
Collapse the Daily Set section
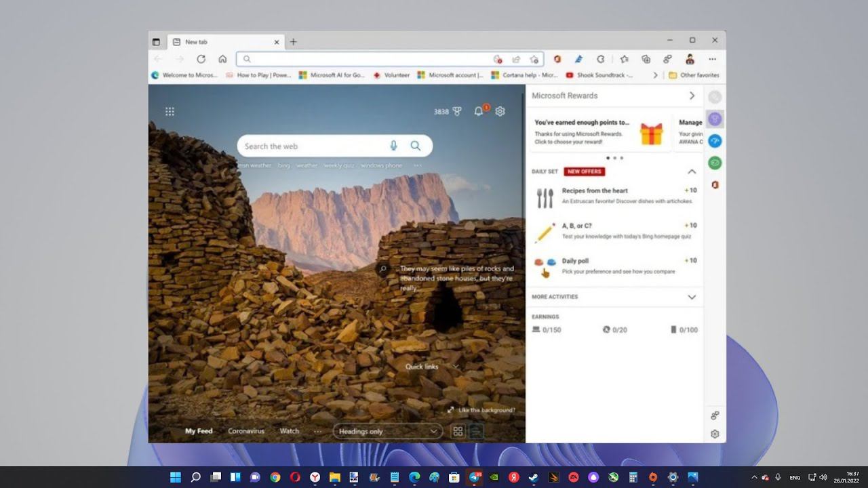tap(692, 171)
